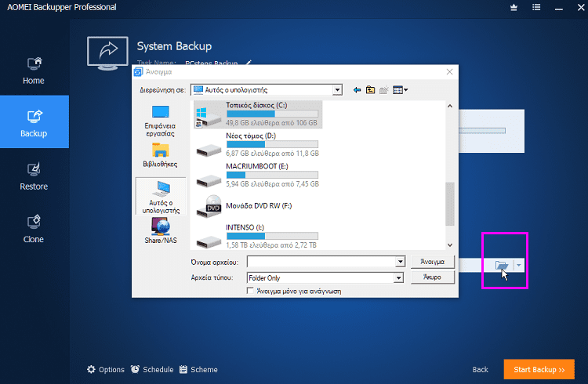The height and width of the screenshot is (384, 588).
Task: Open backup Options
Action: (106, 370)
